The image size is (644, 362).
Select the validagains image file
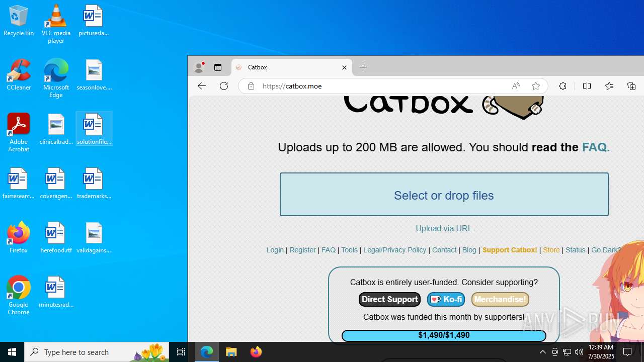click(x=94, y=237)
